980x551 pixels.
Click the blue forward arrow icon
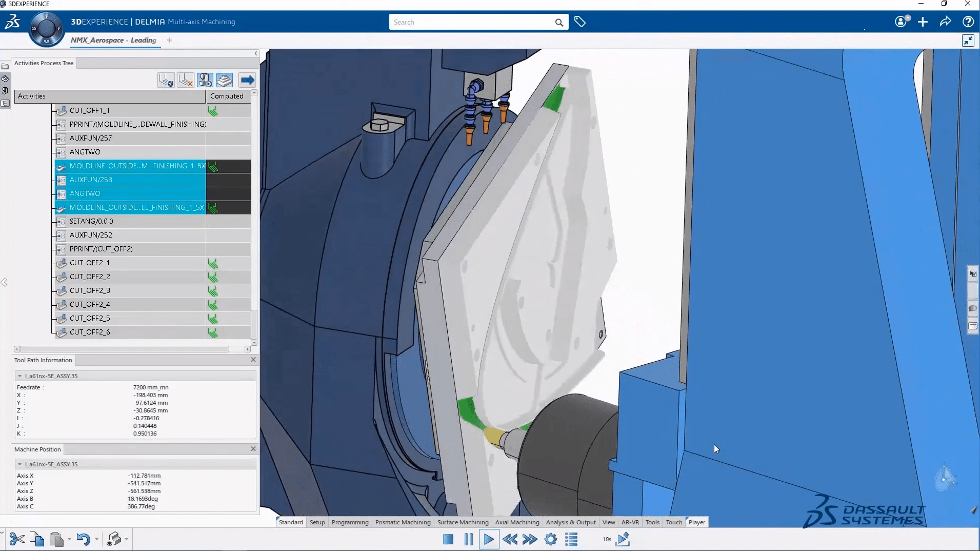247,80
